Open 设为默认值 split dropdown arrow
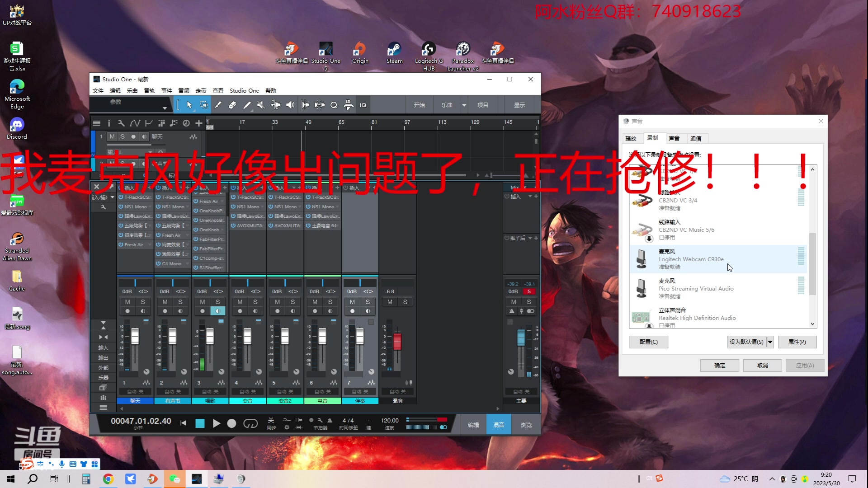The height and width of the screenshot is (488, 868). tap(770, 342)
